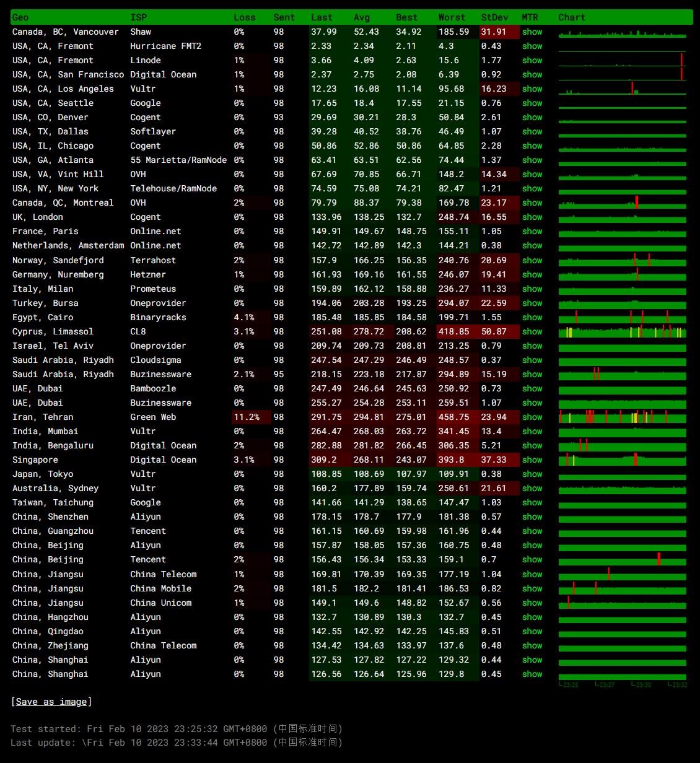Screen dimensions: 700x763
Task: Select the 'Green Web' ISP cell
Action: tap(153, 417)
